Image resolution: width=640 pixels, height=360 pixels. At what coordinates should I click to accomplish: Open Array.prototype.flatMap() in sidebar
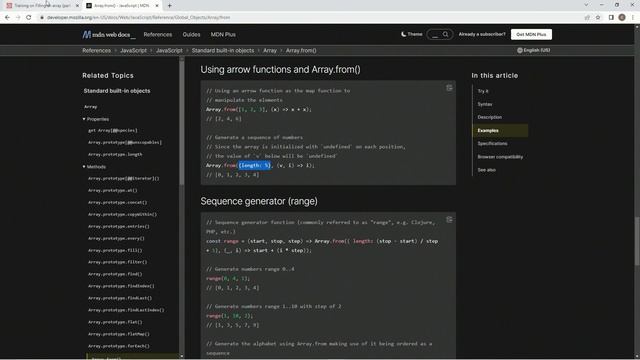point(119,334)
